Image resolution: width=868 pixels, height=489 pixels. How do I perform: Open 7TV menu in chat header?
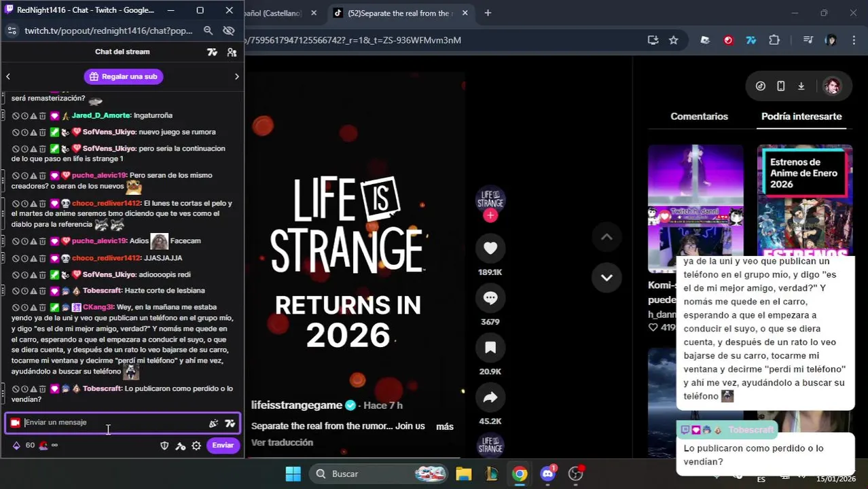[213, 52]
